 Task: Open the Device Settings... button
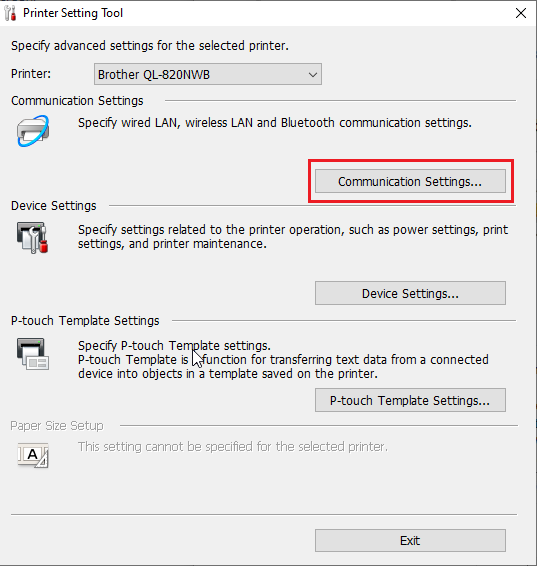point(410,293)
